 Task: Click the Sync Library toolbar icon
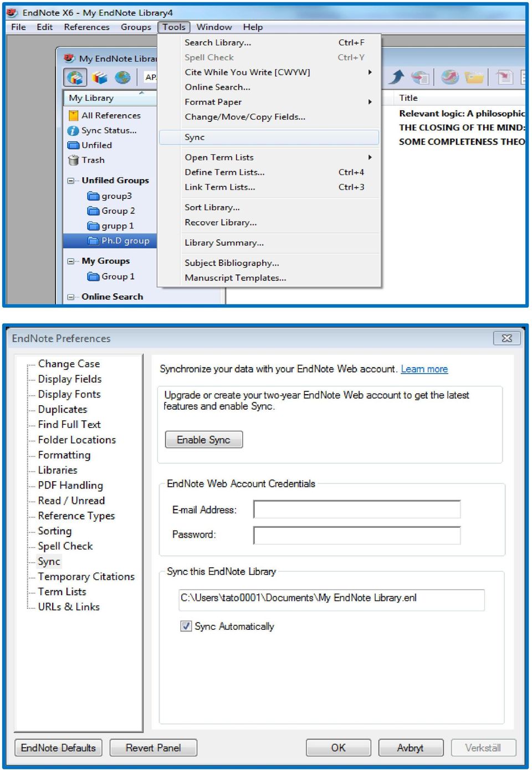[x=450, y=77]
